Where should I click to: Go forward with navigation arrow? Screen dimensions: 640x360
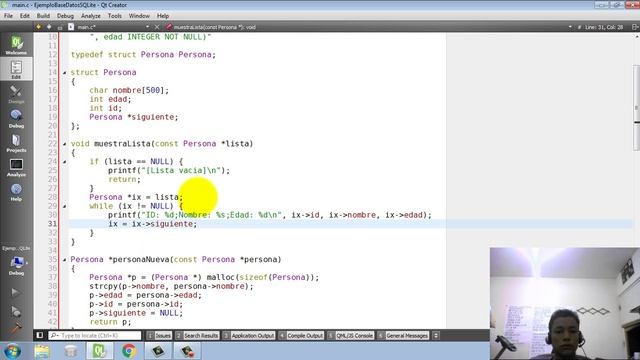pyautogui.click(x=49, y=27)
